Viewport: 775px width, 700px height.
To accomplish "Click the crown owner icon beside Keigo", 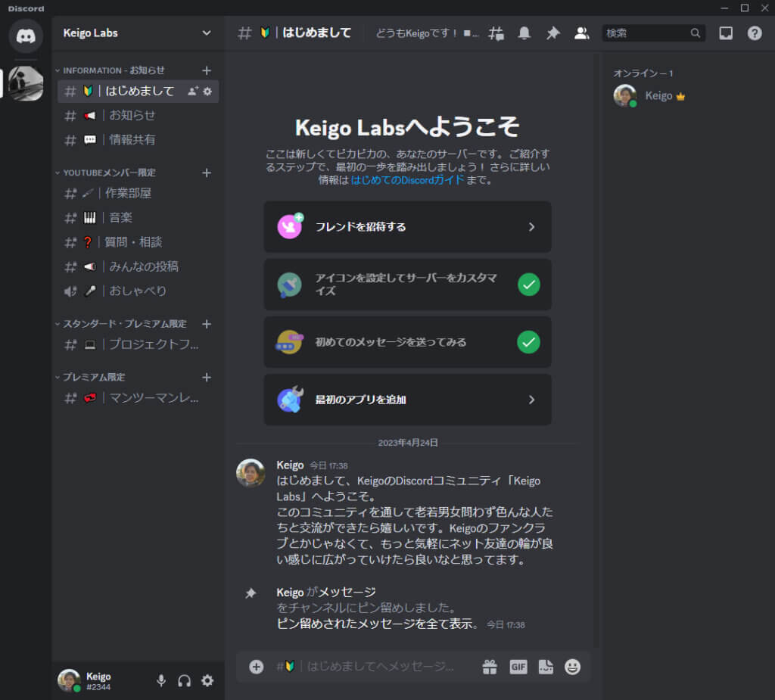I will (x=680, y=96).
